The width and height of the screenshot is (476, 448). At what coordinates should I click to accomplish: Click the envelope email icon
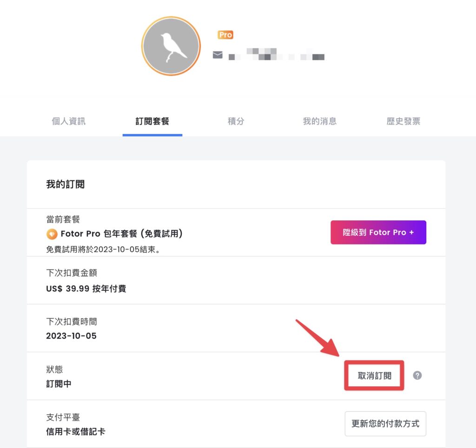(x=218, y=55)
